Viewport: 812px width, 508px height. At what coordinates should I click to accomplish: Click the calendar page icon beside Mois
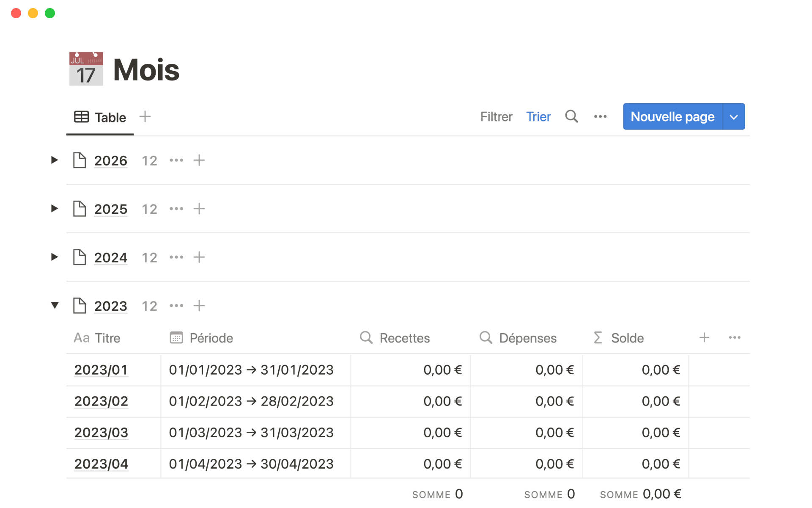86,69
